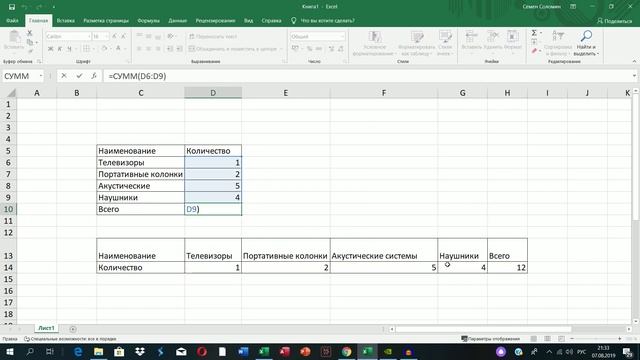Open the number format dropdown (Общий)
The height and width of the screenshot is (360, 640).
point(342,36)
